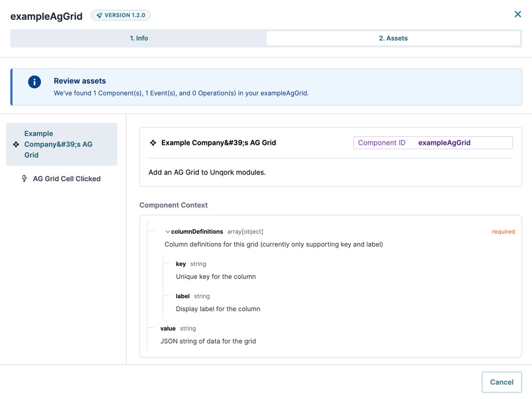Click the Component ID exampleAgGrid field

(x=433, y=143)
